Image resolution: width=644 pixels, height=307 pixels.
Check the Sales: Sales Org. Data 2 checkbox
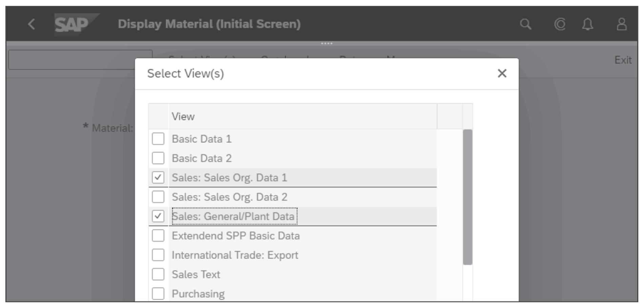tap(158, 197)
